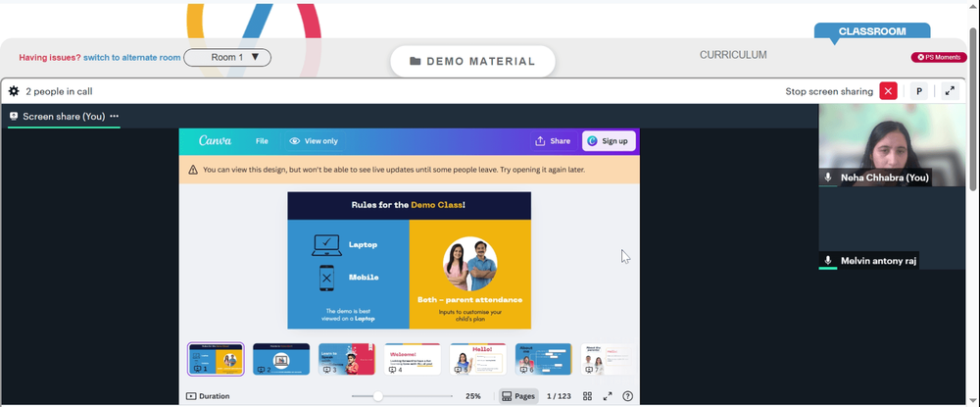Click the red stop screen sharing X

pos(888,91)
